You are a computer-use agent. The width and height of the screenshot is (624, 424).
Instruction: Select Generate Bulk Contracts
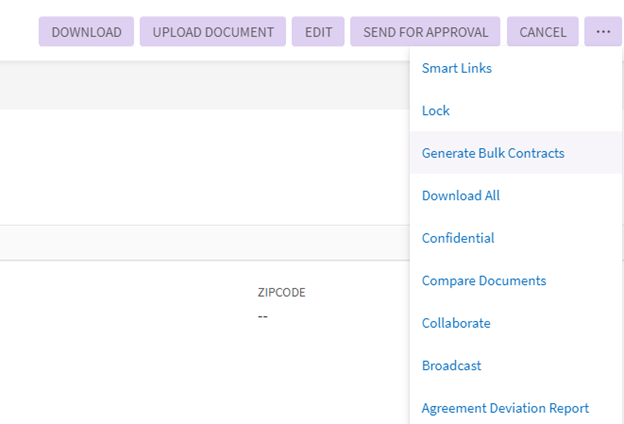(x=493, y=153)
